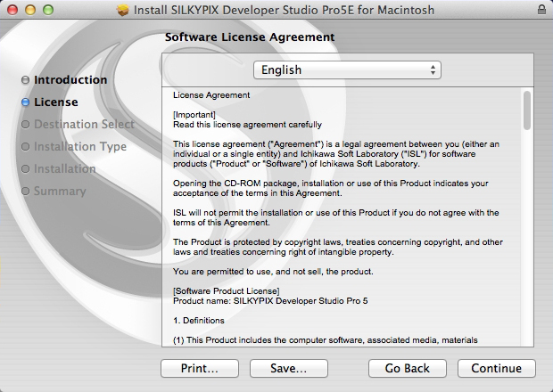Open the English language dropdown
553x392 pixels.
coord(347,69)
